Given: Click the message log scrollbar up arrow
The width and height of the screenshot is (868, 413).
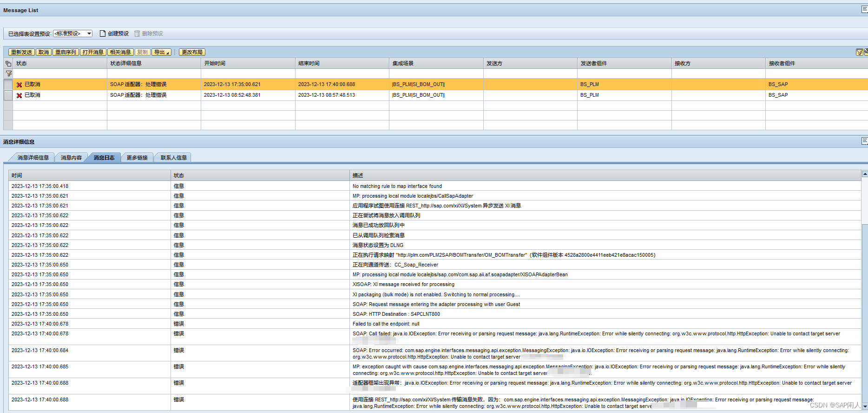Looking at the screenshot, I should (865, 174).
